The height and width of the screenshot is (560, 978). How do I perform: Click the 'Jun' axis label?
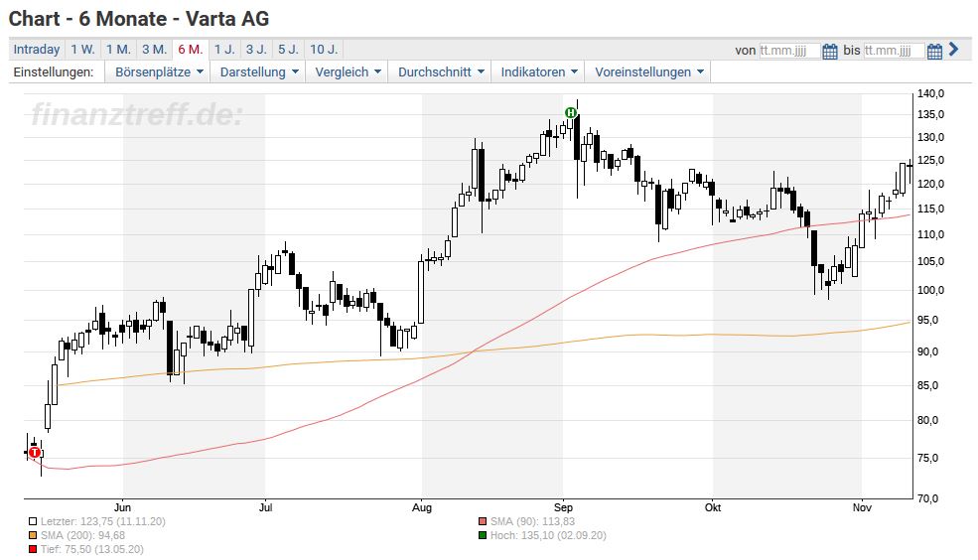pos(122,507)
